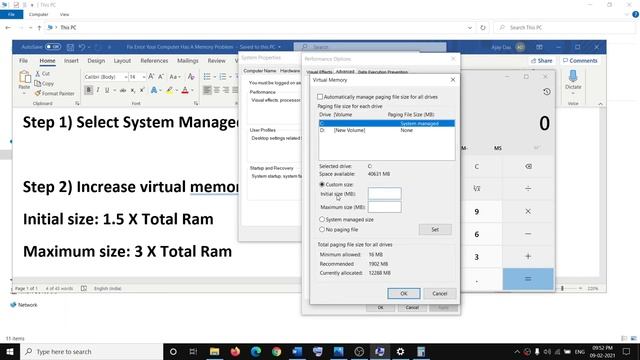Click the Comments button in Word
The height and width of the screenshot is (360, 640).
click(x=580, y=60)
